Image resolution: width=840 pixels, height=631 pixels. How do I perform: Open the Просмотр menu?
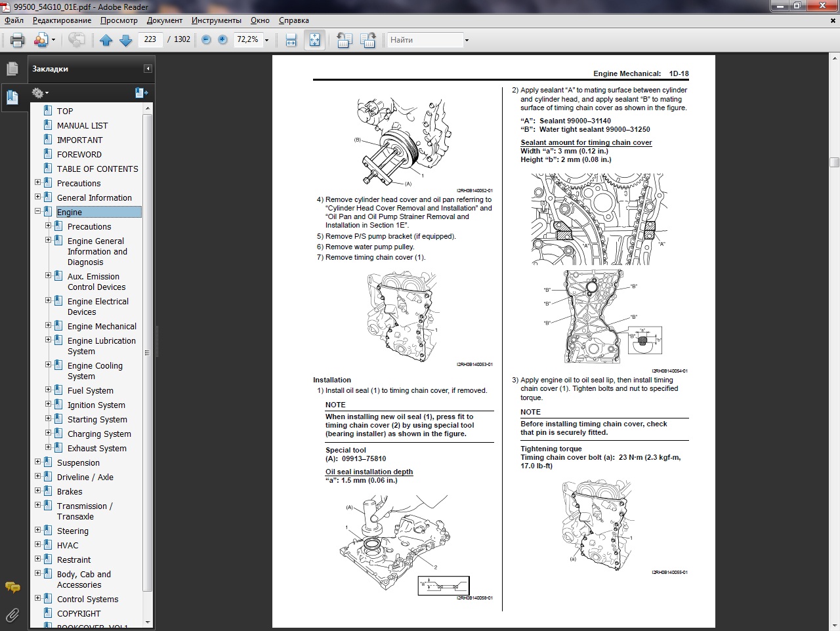click(x=119, y=20)
